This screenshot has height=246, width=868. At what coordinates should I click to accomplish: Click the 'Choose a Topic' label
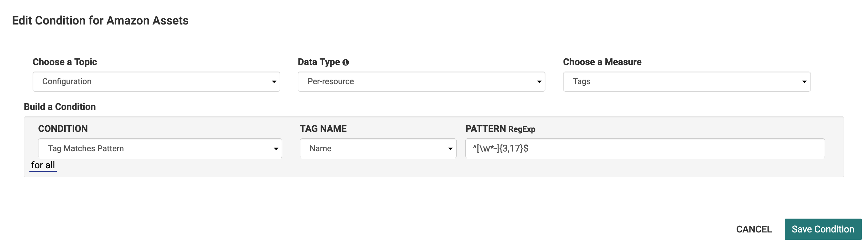click(x=65, y=62)
